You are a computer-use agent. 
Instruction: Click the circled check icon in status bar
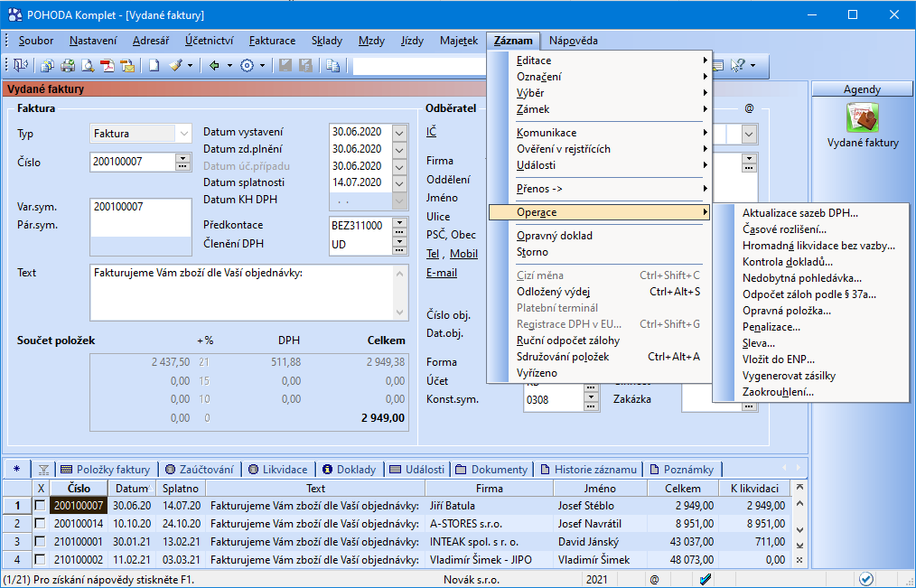pyautogui.click(x=865, y=579)
